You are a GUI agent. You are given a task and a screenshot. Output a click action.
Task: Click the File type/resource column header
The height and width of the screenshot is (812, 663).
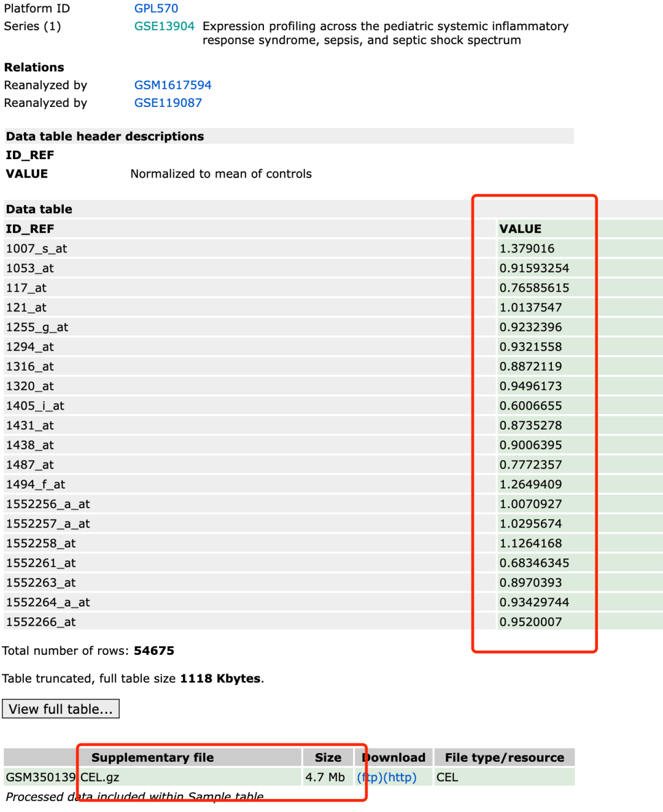[505, 758]
